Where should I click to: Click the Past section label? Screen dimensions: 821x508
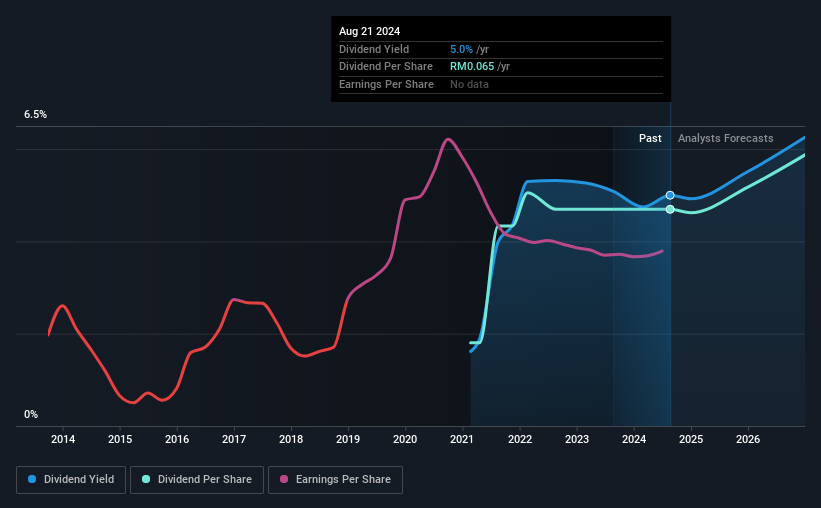click(650, 138)
